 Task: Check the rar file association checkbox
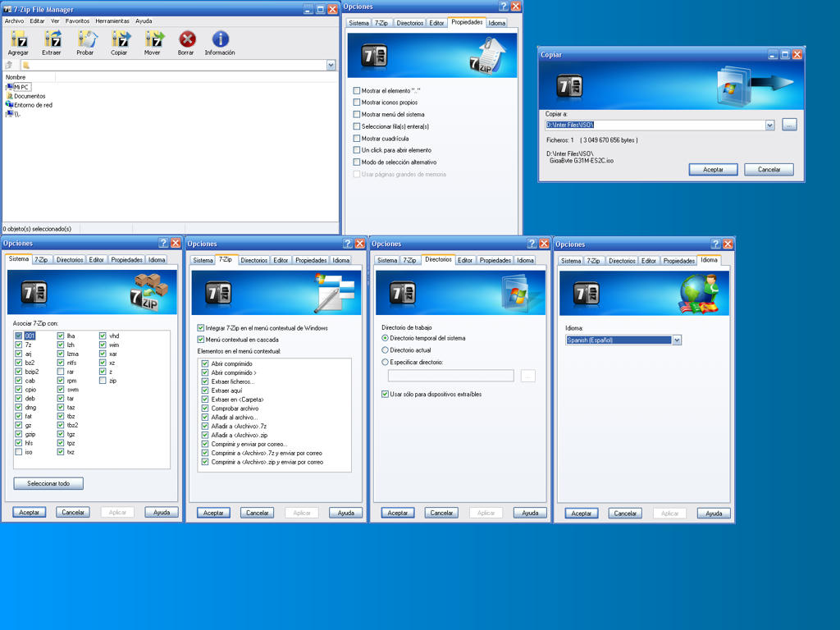[x=61, y=372]
